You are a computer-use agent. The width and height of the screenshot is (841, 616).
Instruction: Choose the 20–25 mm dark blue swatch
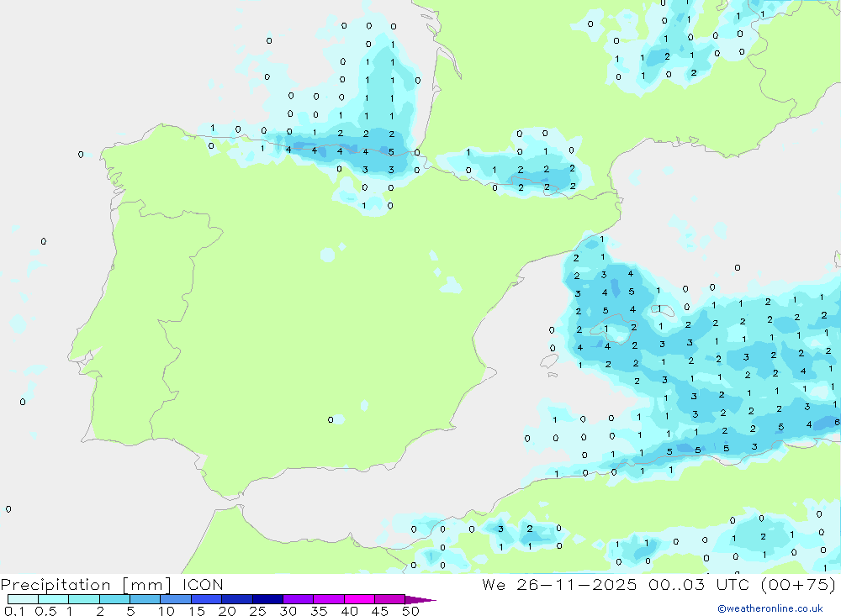[x=237, y=599]
